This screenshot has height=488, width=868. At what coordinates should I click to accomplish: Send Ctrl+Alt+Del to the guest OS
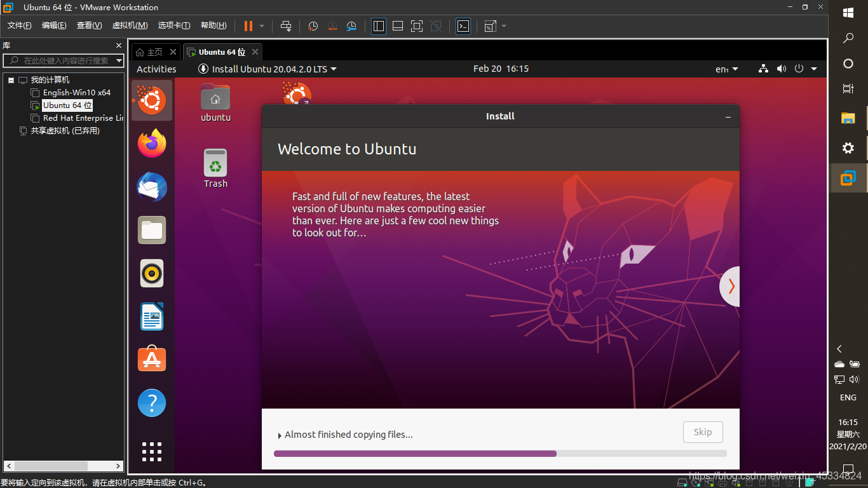point(287,26)
